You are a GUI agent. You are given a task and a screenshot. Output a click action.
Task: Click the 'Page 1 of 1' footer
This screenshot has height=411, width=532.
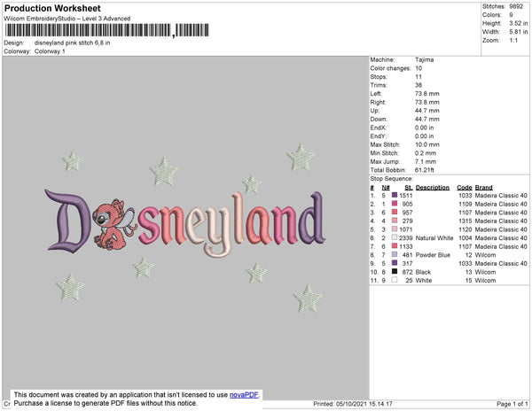click(512, 404)
